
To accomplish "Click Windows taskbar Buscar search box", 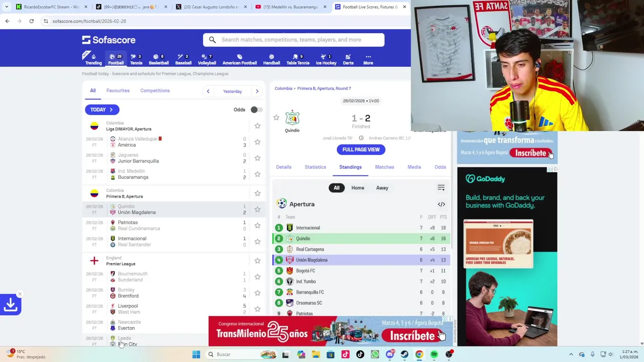I will pyautogui.click(x=242, y=354).
